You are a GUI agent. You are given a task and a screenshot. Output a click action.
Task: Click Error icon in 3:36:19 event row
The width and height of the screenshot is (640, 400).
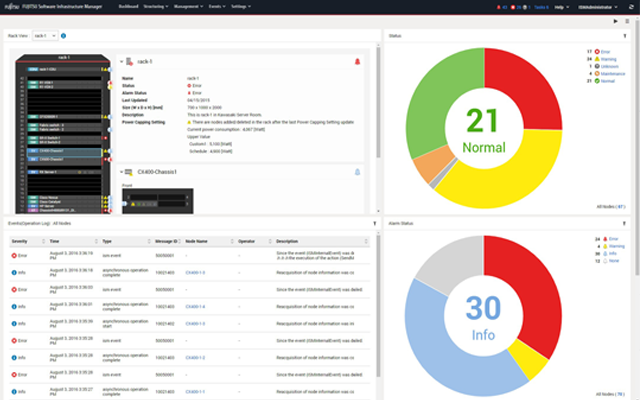[x=14, y=256]
